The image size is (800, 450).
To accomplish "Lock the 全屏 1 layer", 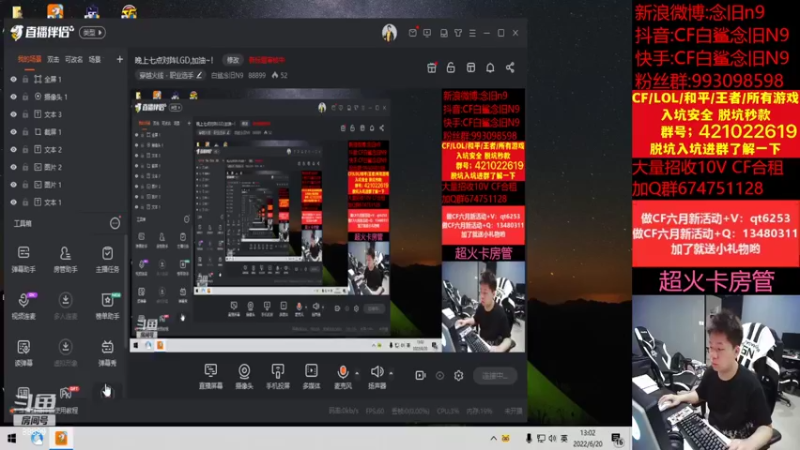I will [x=24, y=79].
